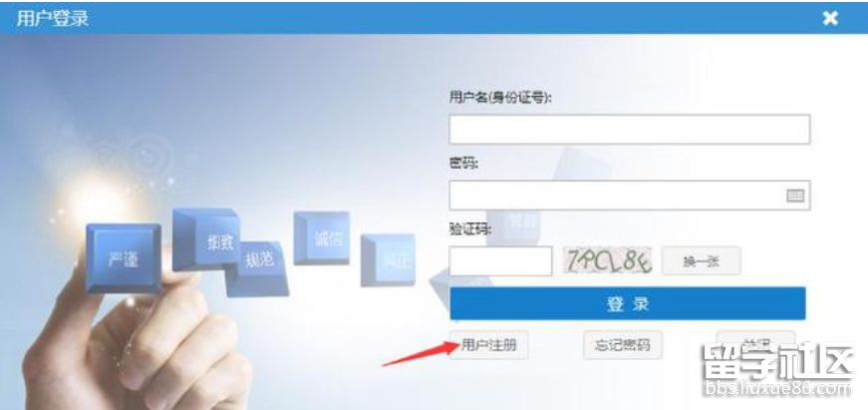This screenshot has width=868, height=410.
Task: Focus the 用户名(身份证号) input box
Action: click(630, 129)
